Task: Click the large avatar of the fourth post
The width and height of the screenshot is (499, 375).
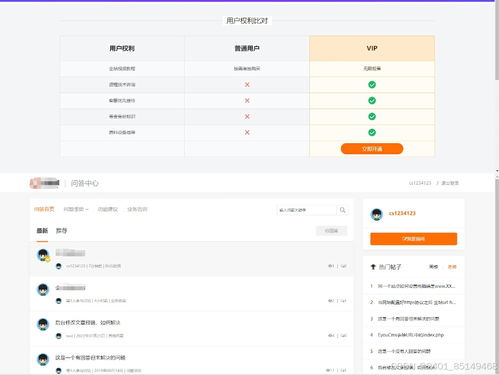Action: (x=43, y=359)
